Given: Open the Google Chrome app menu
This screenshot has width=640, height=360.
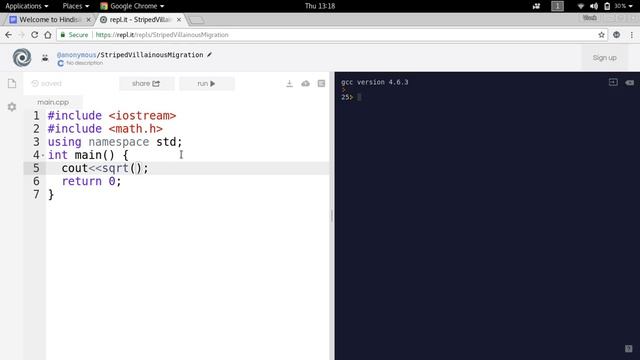Looking at the screenshot, I should tap(132, 6).
